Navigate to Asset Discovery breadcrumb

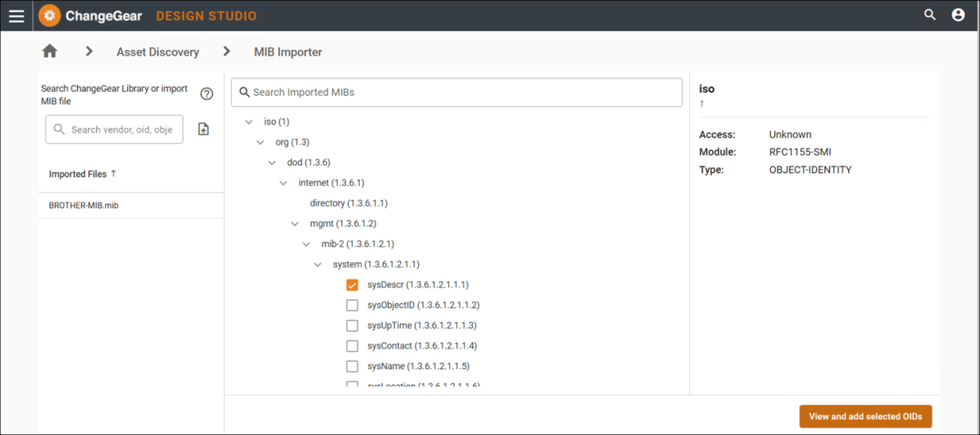(x=157, y=52)
